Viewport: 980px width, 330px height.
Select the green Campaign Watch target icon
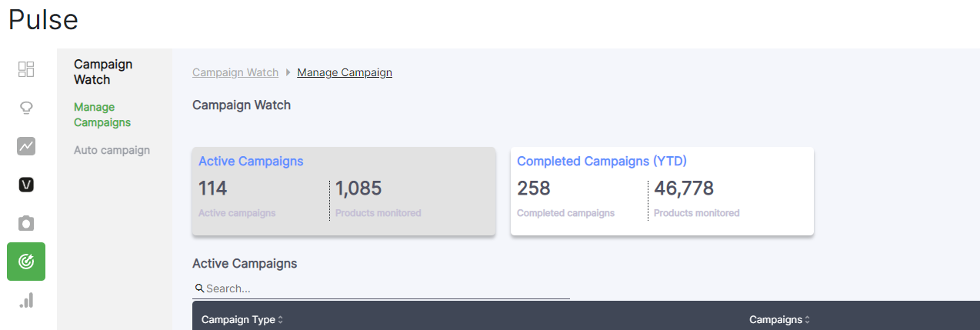pyautogui.click(x=26, y=262)
